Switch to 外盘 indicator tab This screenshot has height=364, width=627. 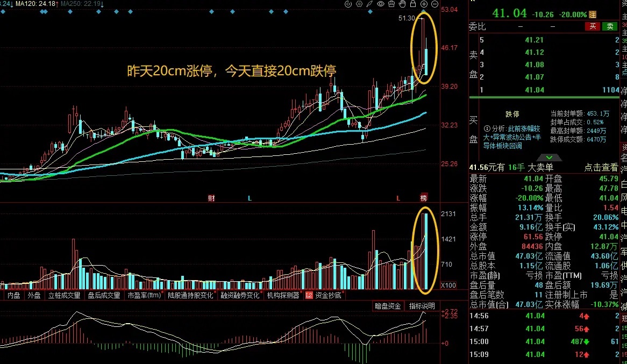(x=34, y=295)
